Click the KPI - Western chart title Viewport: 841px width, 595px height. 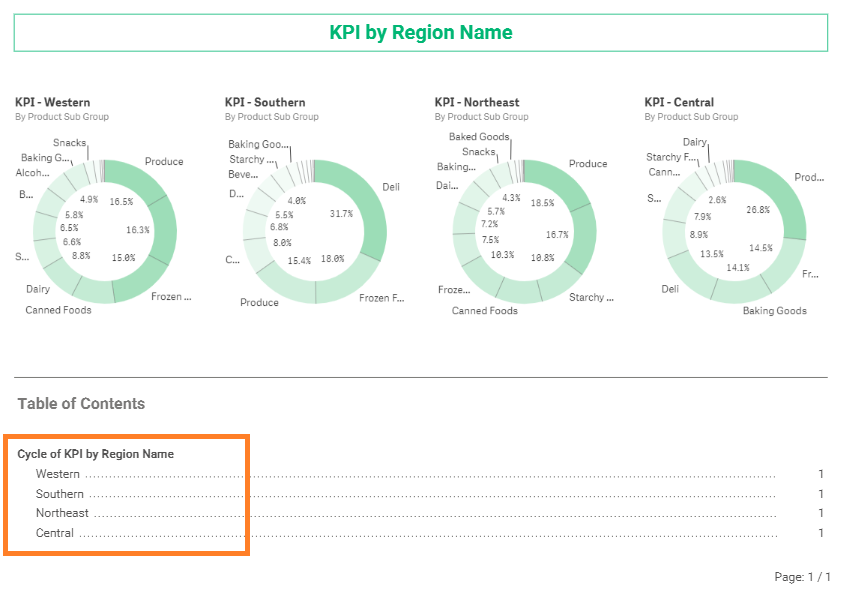[x=53, y=102]
